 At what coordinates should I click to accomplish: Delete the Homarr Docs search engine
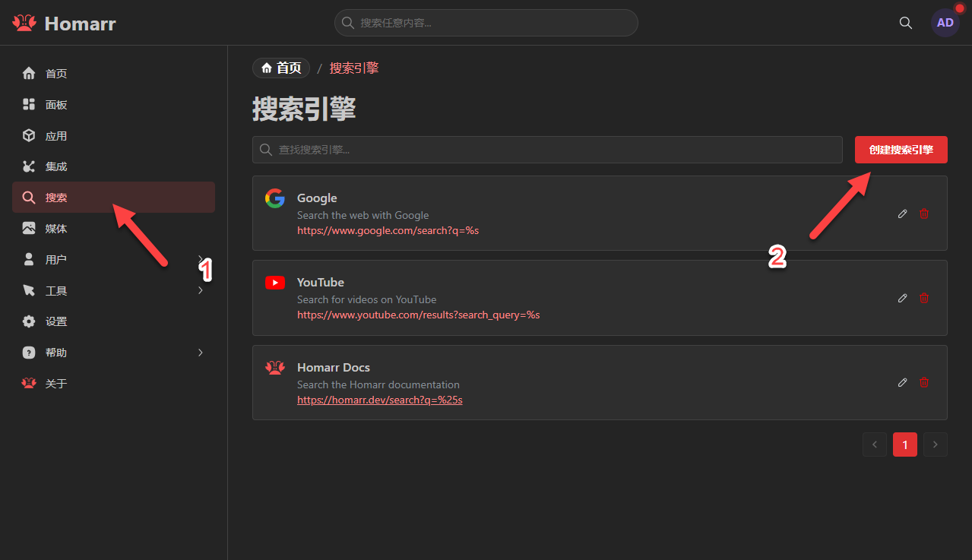tap(924, 382)
